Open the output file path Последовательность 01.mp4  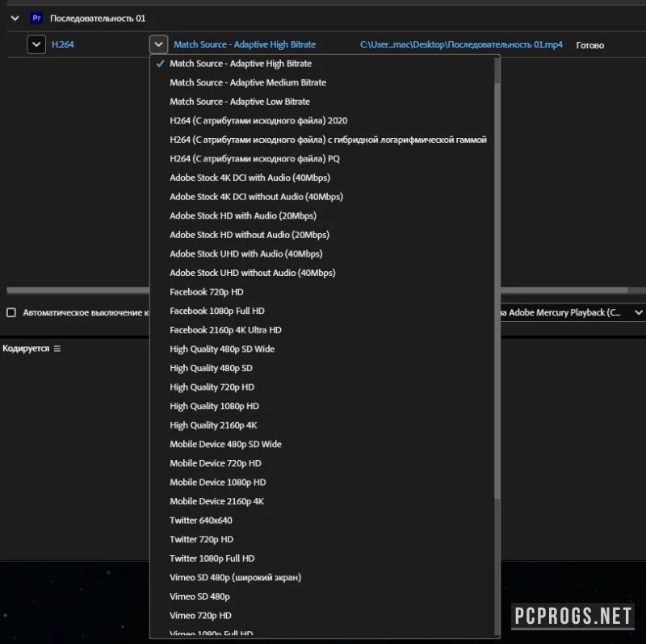(461, 44)
